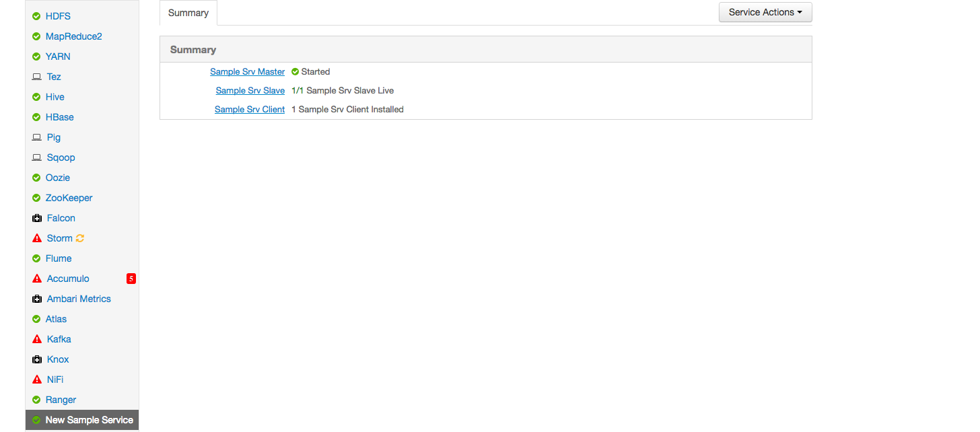Click the maintenance mode icon next to Falcon
The width and height of the screenshot is (980, 432).
36,218
